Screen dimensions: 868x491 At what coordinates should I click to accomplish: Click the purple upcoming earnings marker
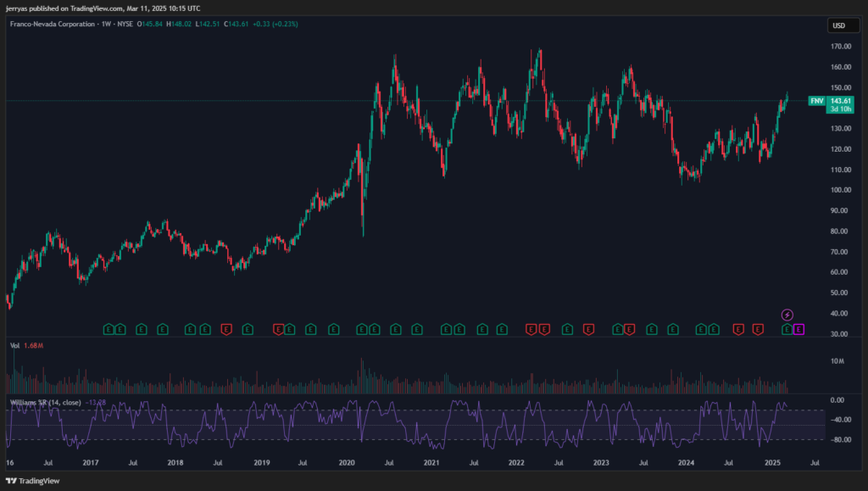coord(799,328)
